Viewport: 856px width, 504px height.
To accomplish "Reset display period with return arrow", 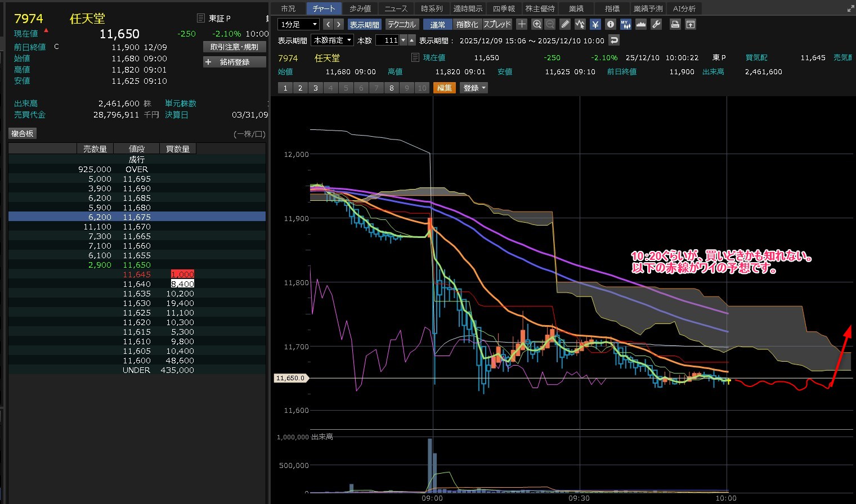I will click(614, 40).
